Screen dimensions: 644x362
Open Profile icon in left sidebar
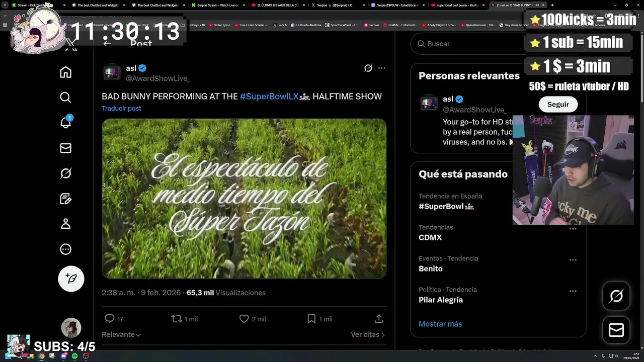click(x=65, y=224)
